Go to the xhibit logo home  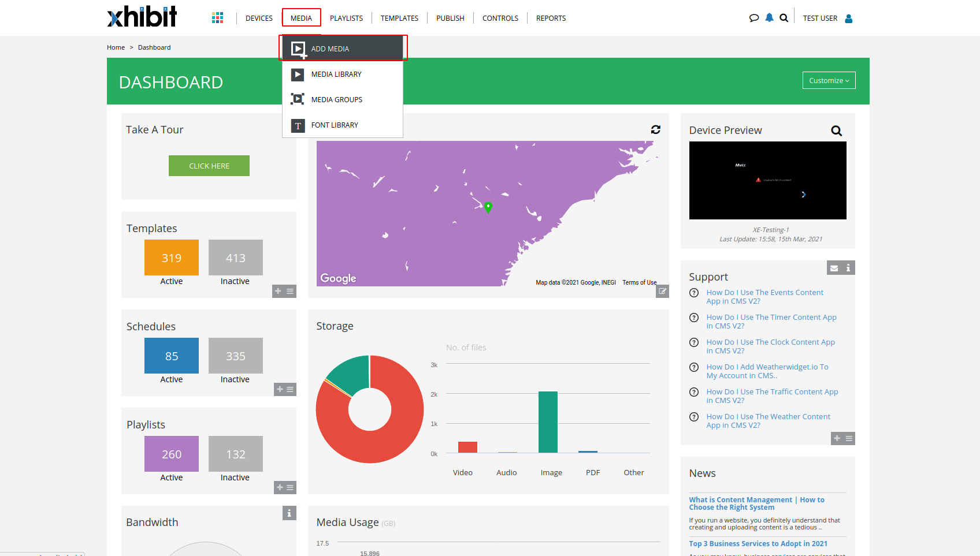(x=142, y=17)
